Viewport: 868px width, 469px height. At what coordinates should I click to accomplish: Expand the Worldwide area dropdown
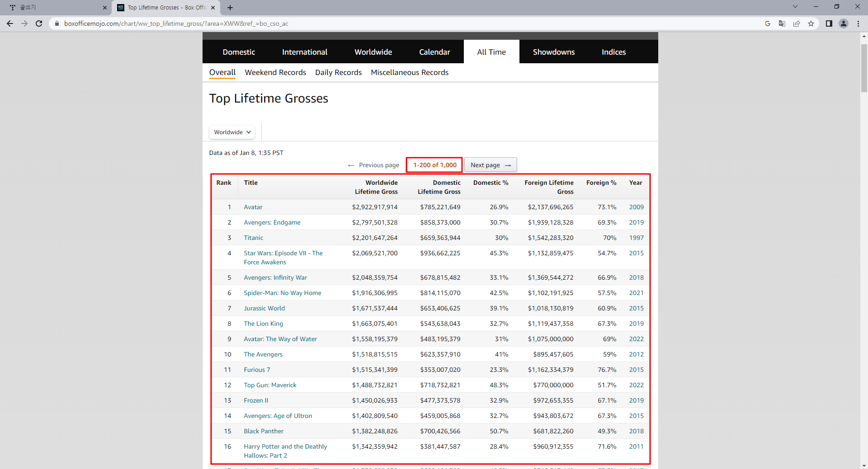coord(232,132)
